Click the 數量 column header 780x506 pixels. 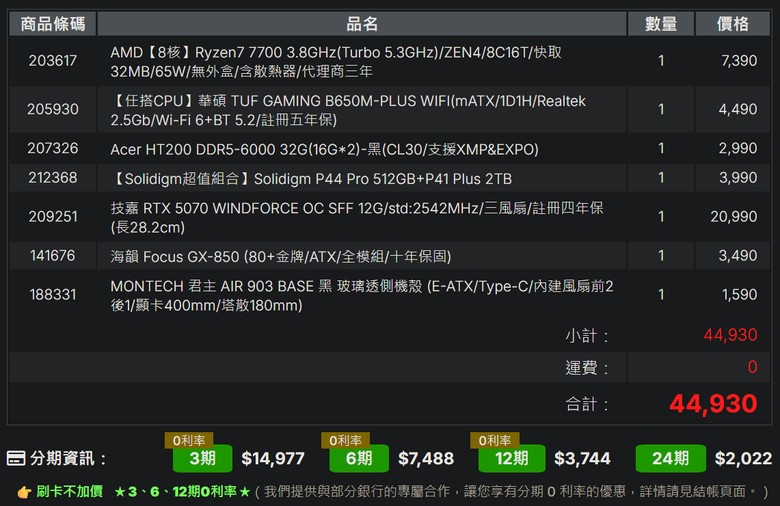pos(661,24)
